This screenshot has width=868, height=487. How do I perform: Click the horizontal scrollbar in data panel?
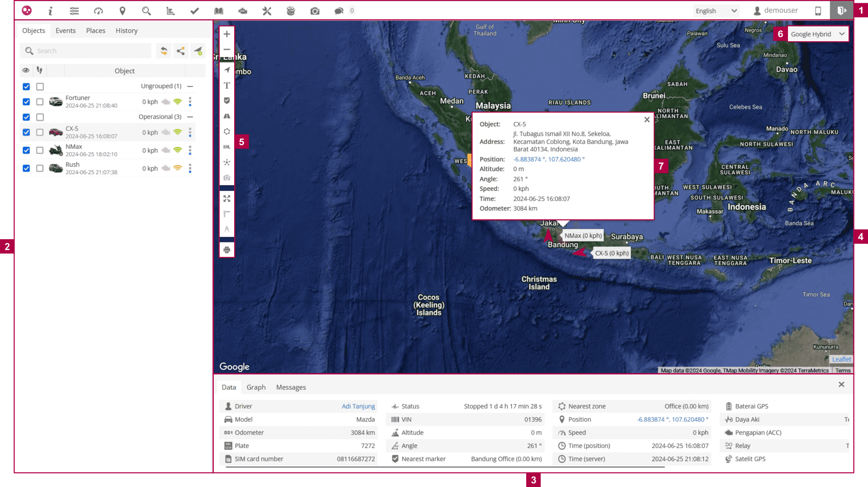(445, 468)
